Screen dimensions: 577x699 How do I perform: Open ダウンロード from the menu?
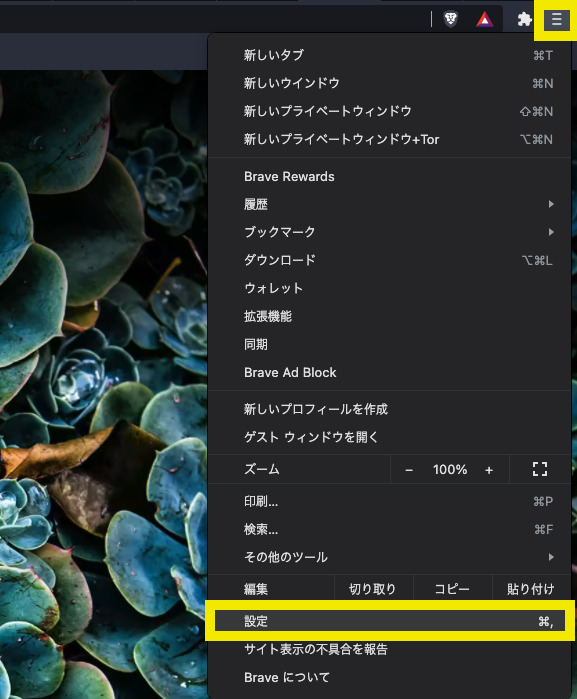[389, 260]
